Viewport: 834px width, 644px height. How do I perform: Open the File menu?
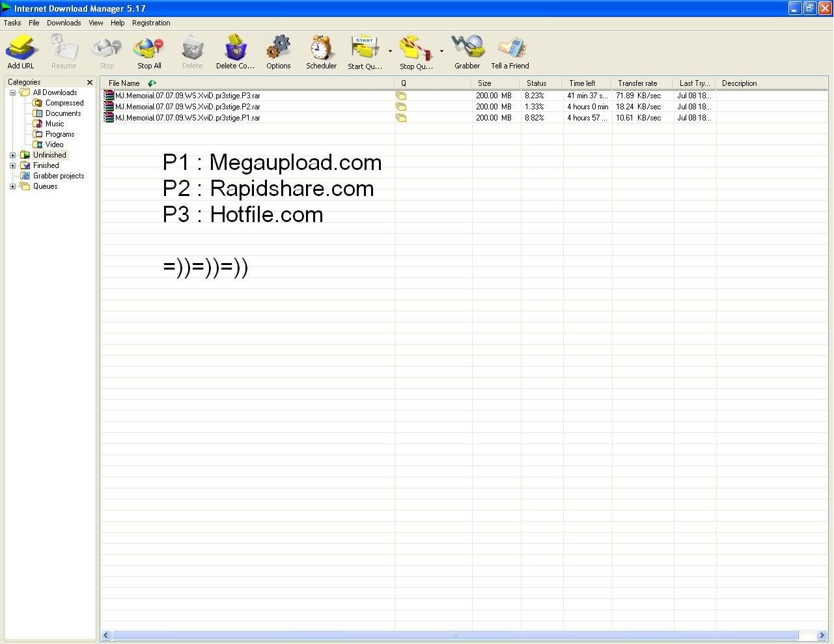(x=34, y=23)
